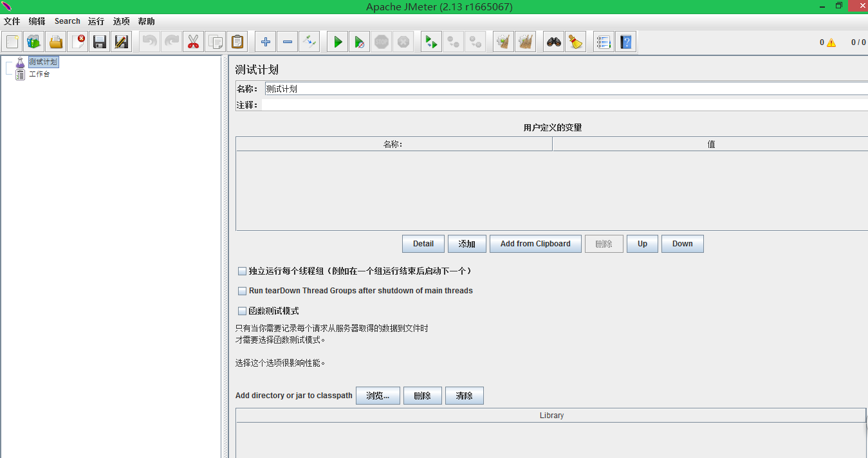
Task: Click the grey Stop sign icon
Action: (382, 42)
